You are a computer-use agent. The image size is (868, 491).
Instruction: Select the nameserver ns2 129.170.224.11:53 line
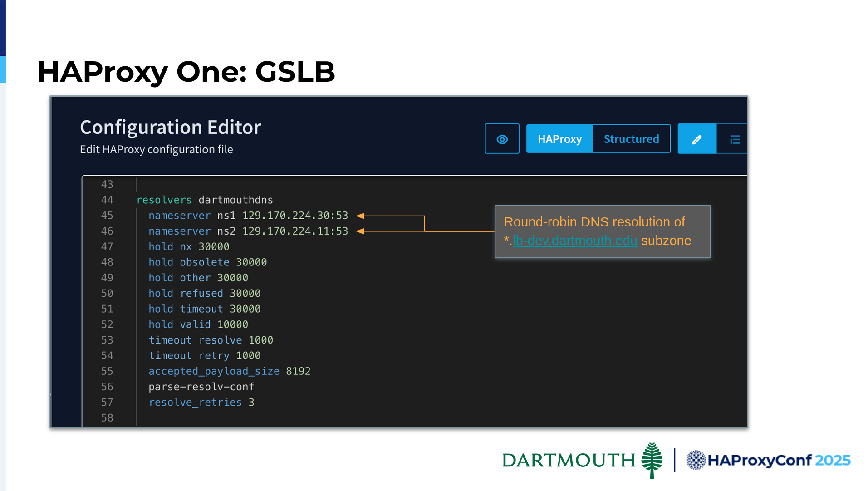(x=248, y=231)
